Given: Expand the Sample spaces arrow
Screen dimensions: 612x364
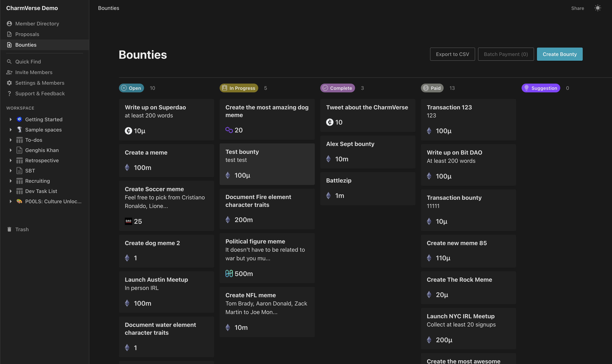Looking at the screenshot, I should point(11,130).
